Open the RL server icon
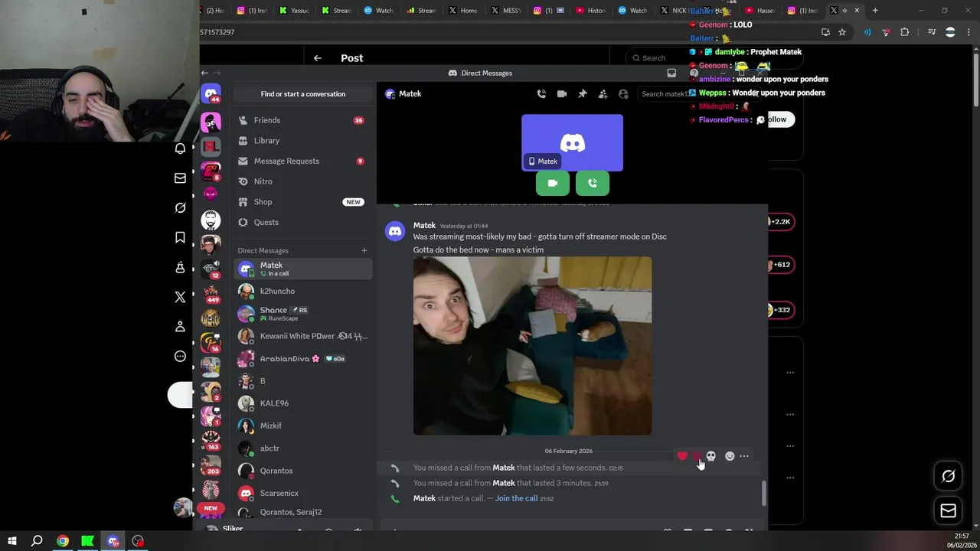Image resolution: width=980 pixels, height=551 pixels. point(211,146)
